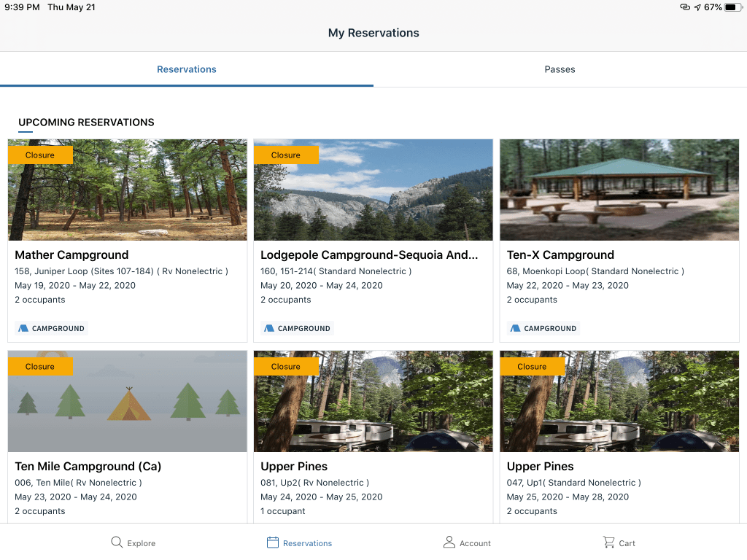Open the Mather Campground reservation title
This screenshot has width=747, height=560.
tap(71, 255)
